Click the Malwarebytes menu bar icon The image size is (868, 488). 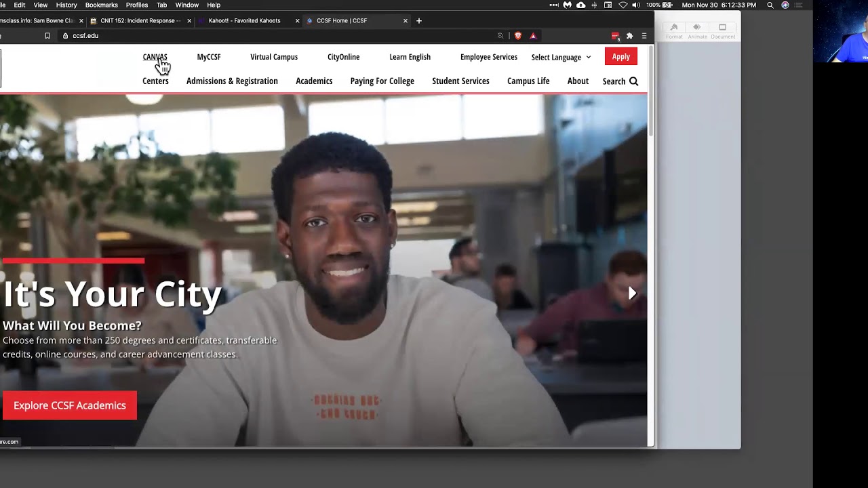pos(568,5)
